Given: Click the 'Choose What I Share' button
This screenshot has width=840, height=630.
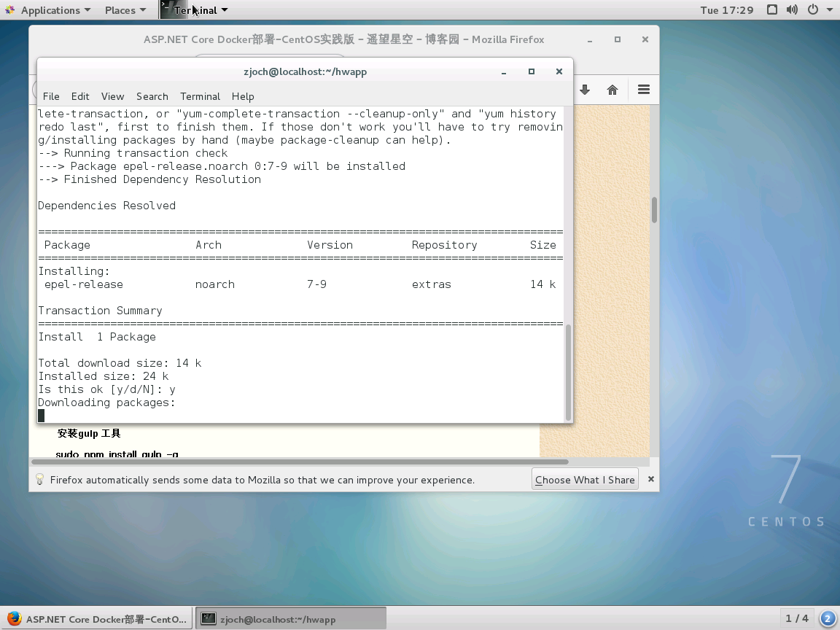Looking at the screenshot, I should coord(585,479).
